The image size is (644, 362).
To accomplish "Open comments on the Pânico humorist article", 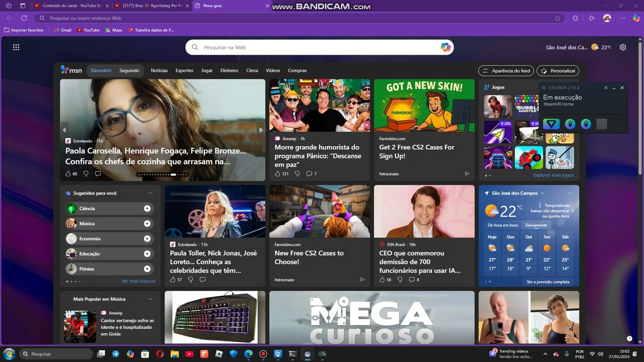I will click(x=311, y=173).
